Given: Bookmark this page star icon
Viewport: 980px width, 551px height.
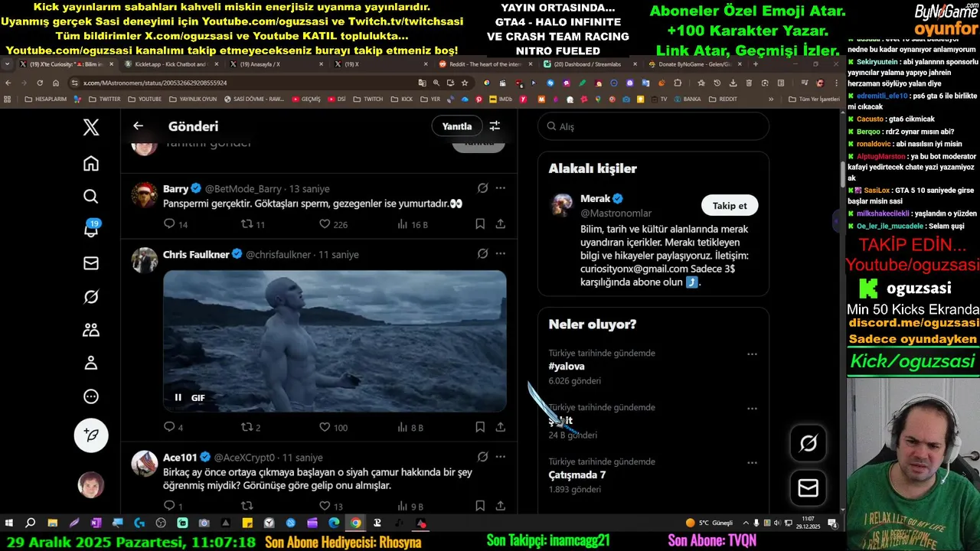Looking at the screenshot, I should point(464,83).
